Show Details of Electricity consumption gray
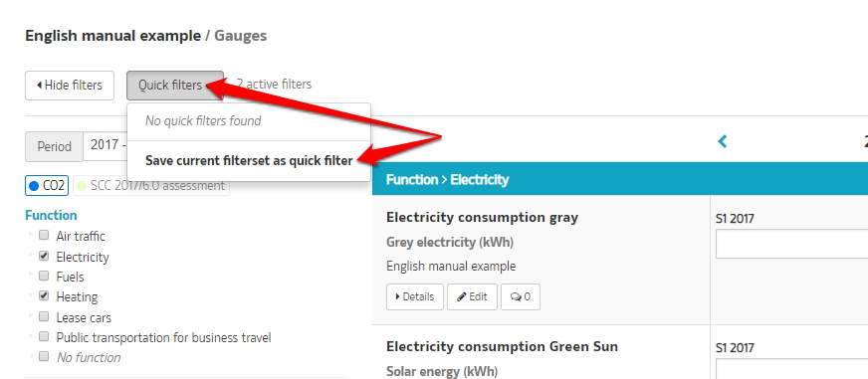This screenshot has height=379, width=868. 415,296
